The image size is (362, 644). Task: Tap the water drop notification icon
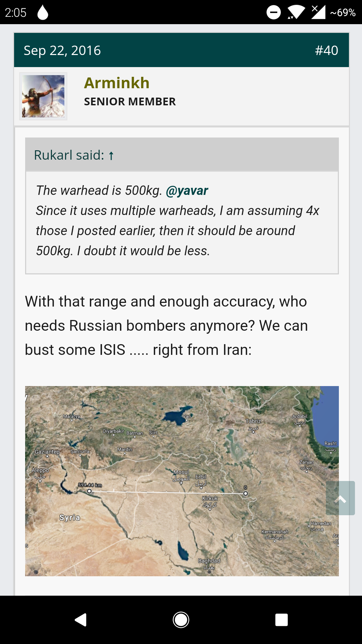[43, 12]
